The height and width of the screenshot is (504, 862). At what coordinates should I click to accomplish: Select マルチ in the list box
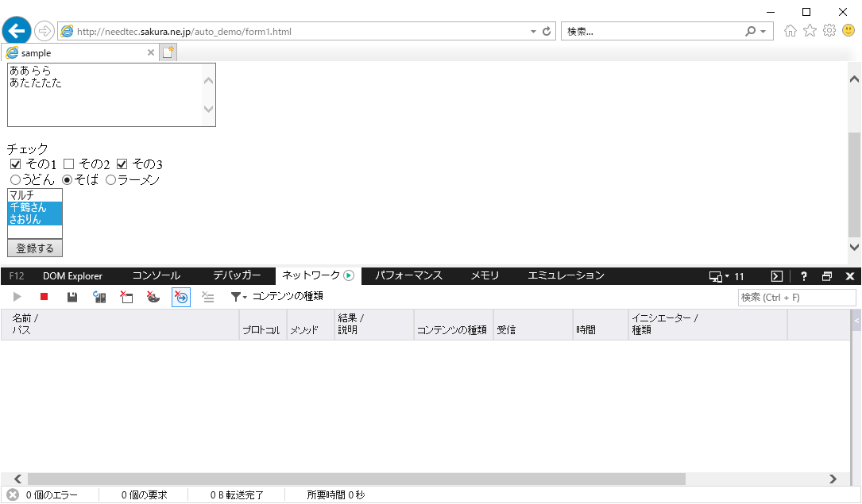(35, 195)
